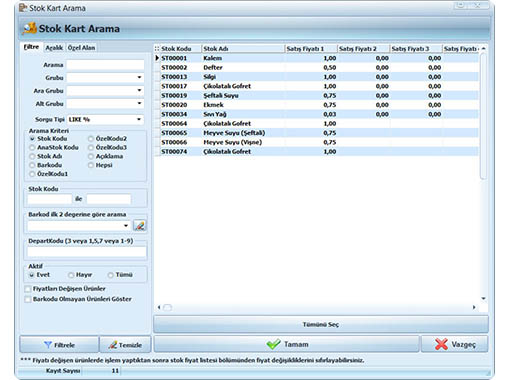
Task: Expand the Alt Grubu dropdown
Action: click(x=139, y=103)
